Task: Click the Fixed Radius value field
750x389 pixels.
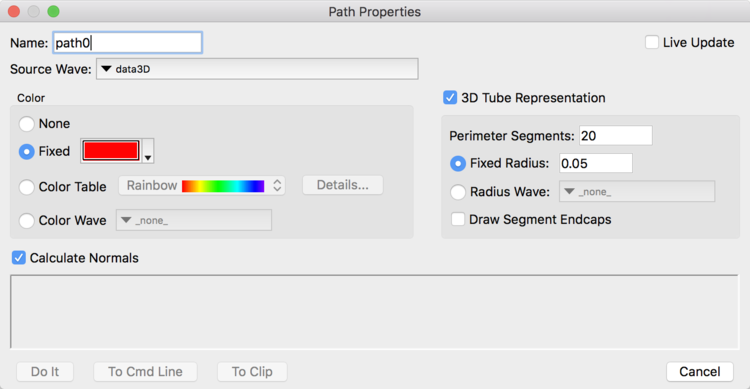Action: pos(596,164)
